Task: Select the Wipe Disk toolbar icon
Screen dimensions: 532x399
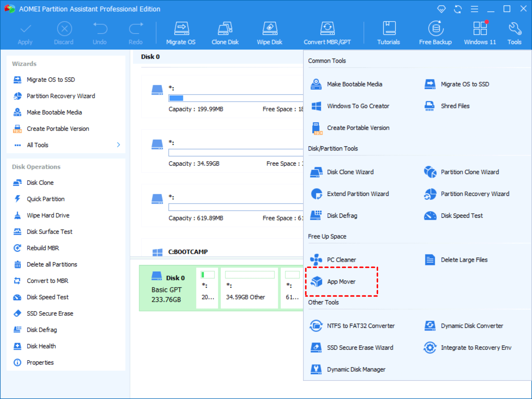Action: tap(269, 33)
